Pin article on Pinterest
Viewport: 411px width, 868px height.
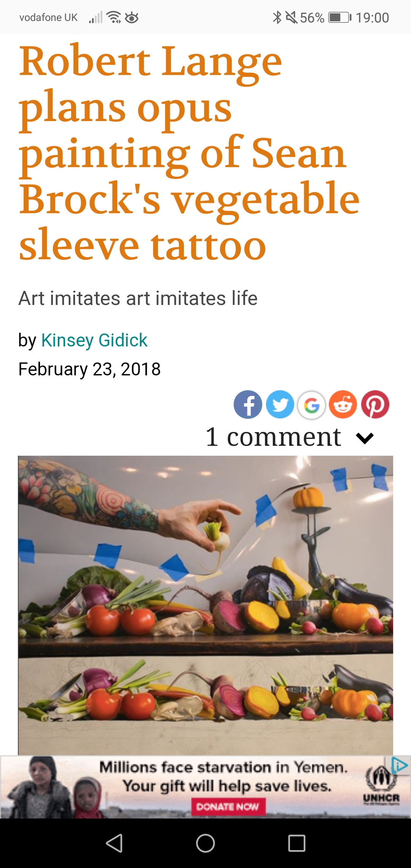point(375,404)
